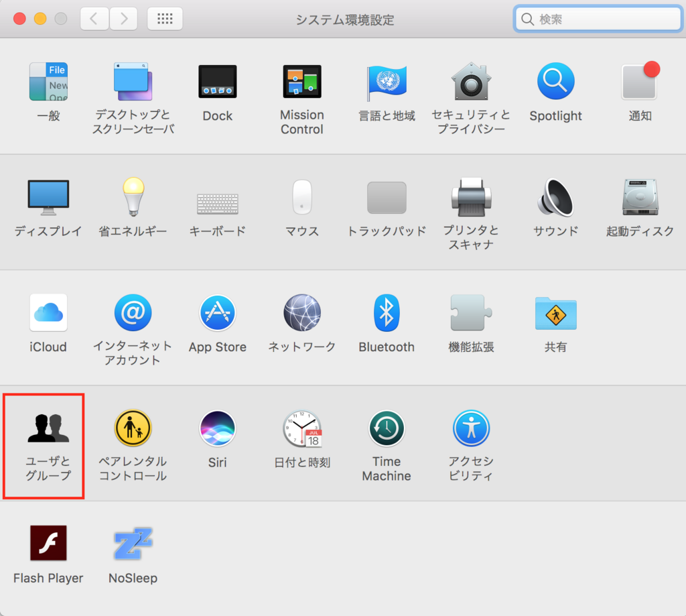Open デスクトップとスクリーンセーバ preferences
This screenshot has width=686, height=616.
133,82
